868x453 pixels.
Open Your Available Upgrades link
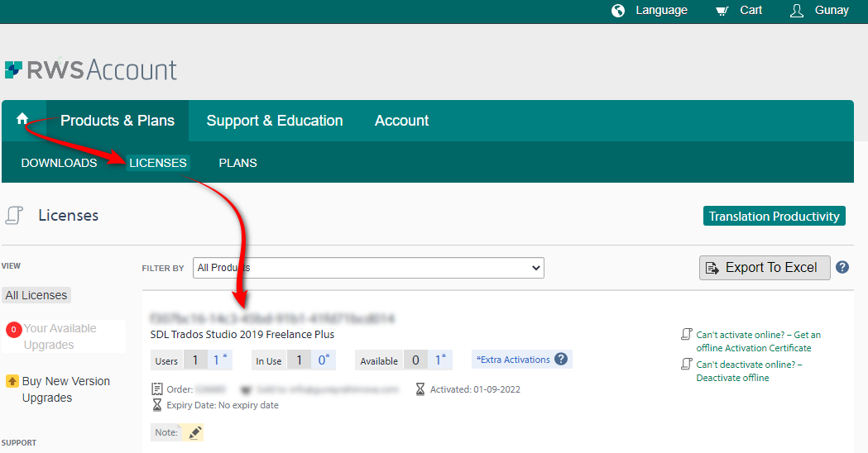[x=60, y=336]
